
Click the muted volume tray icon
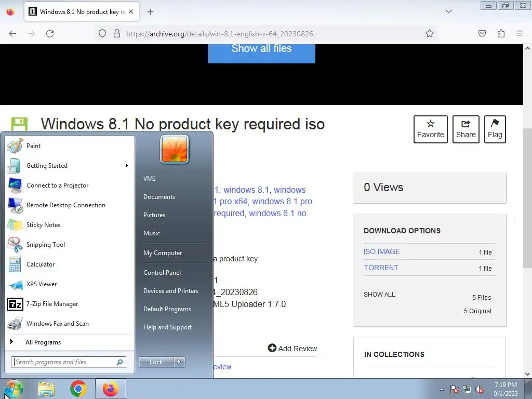coord(480,390)
